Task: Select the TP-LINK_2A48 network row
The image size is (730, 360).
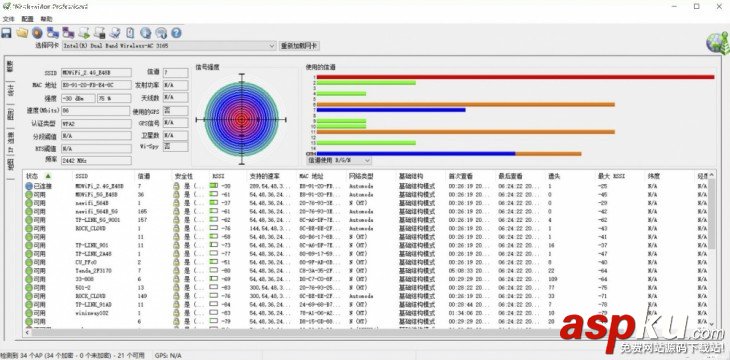Action: [x=365, y=253]
